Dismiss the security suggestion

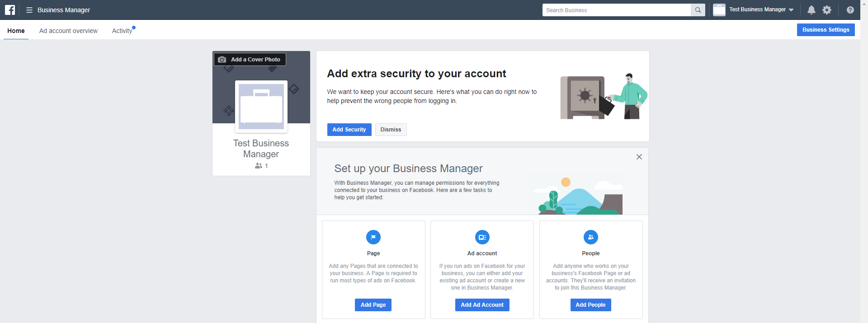(x=391, y=130)
